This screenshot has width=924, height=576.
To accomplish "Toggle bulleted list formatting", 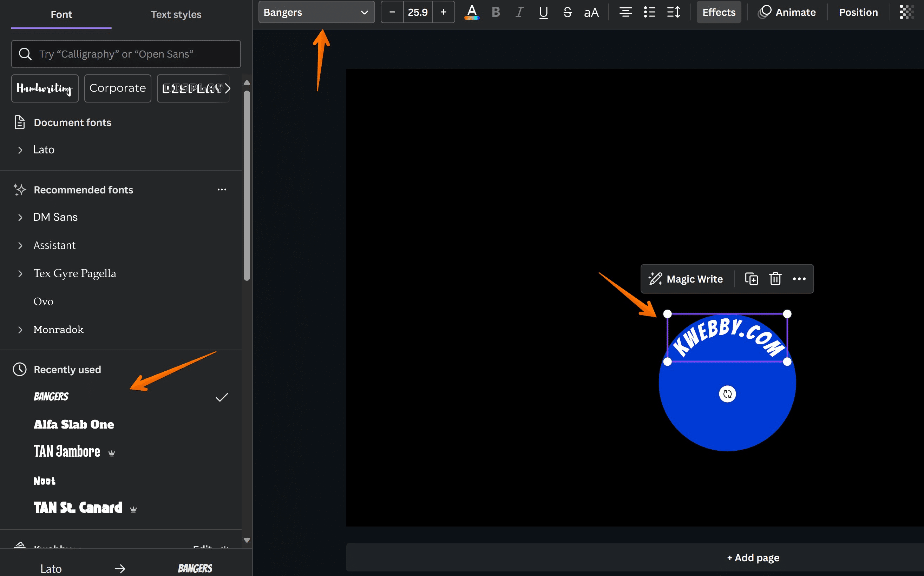I will 650,12.
